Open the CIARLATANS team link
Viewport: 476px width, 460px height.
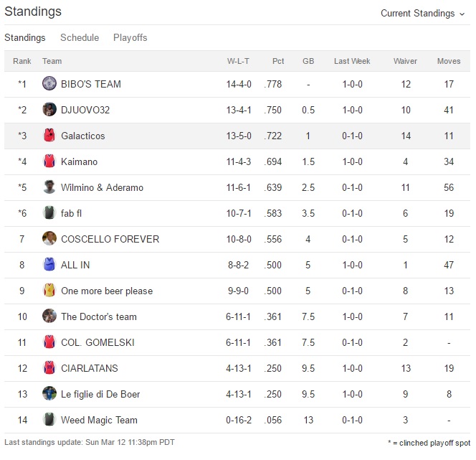89,368
